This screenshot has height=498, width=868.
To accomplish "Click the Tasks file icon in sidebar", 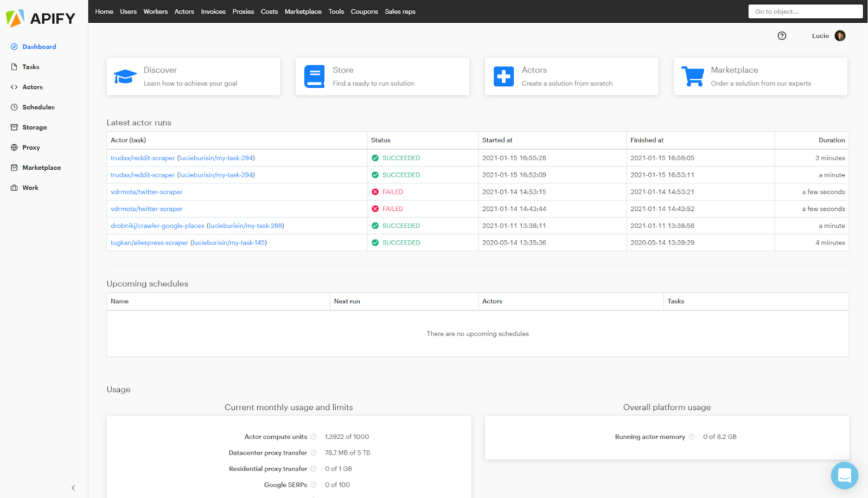I will [x=14, y=67].
